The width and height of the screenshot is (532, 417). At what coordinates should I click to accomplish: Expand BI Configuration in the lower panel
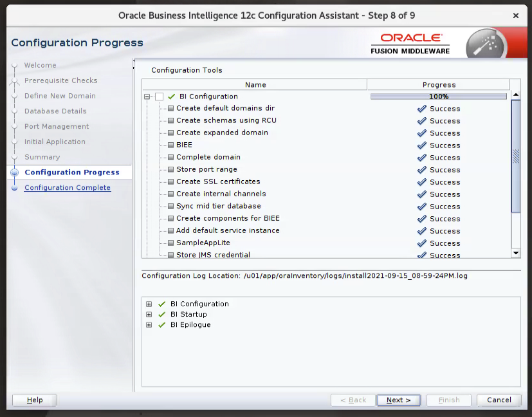(x=149, y=304)
